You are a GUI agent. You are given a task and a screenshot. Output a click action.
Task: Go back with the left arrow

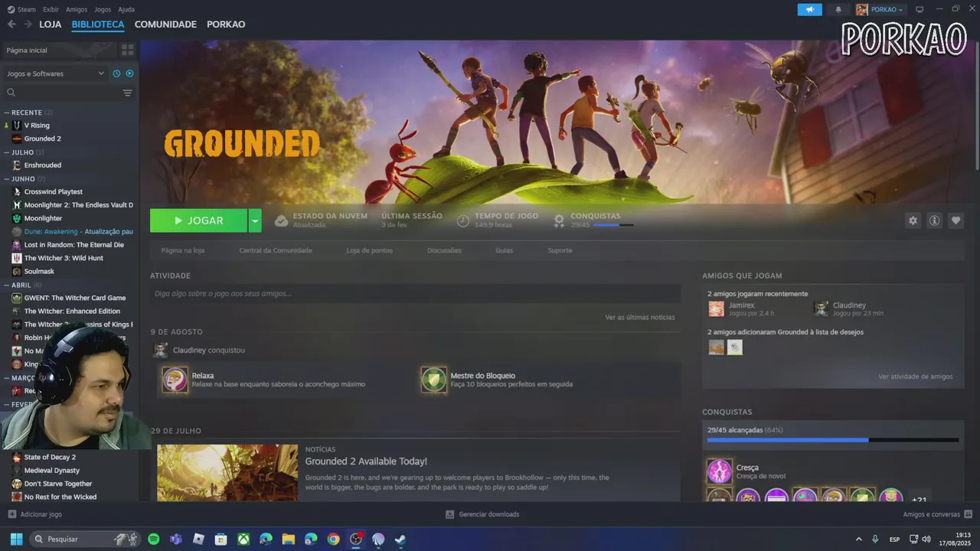point(11,24)
